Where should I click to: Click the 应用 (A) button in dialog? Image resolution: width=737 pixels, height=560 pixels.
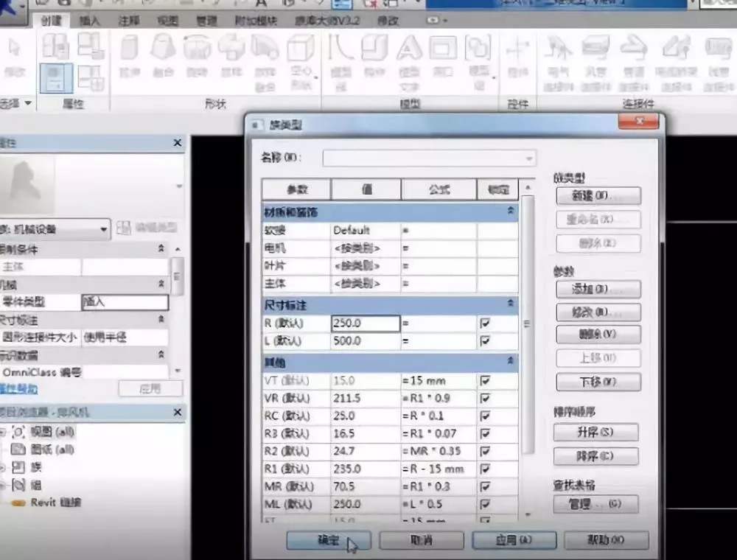pos(514,540)
